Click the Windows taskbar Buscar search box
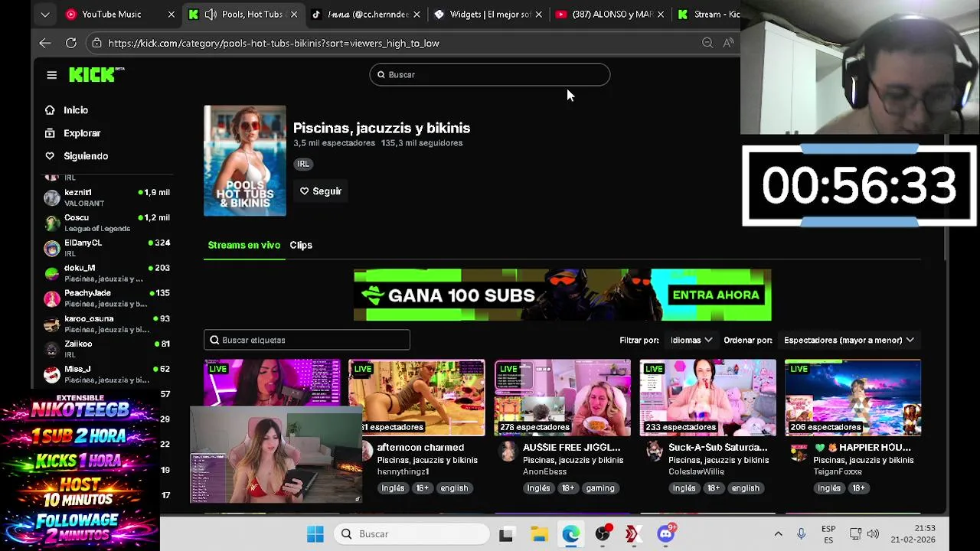The height and width of the screenshot is (551, 980). [412, 534]
